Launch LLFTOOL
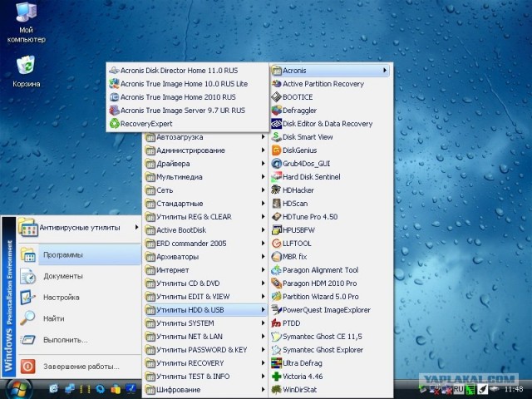 [x=331, y=244]
